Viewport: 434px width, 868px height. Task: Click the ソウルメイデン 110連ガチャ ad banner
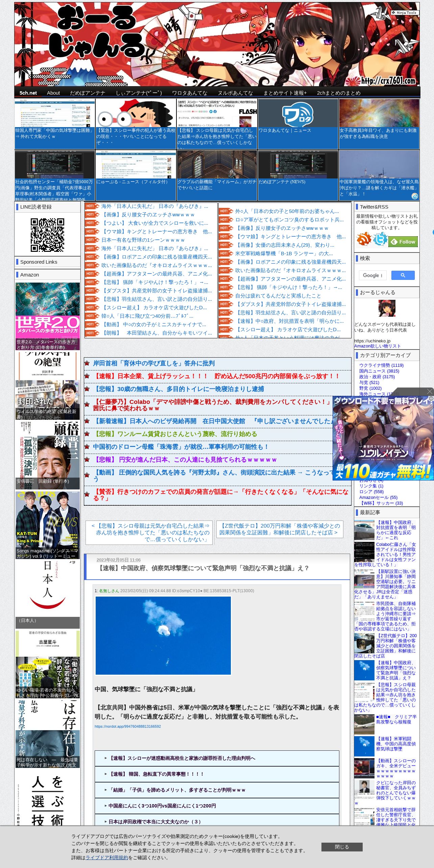pos(383,438)
